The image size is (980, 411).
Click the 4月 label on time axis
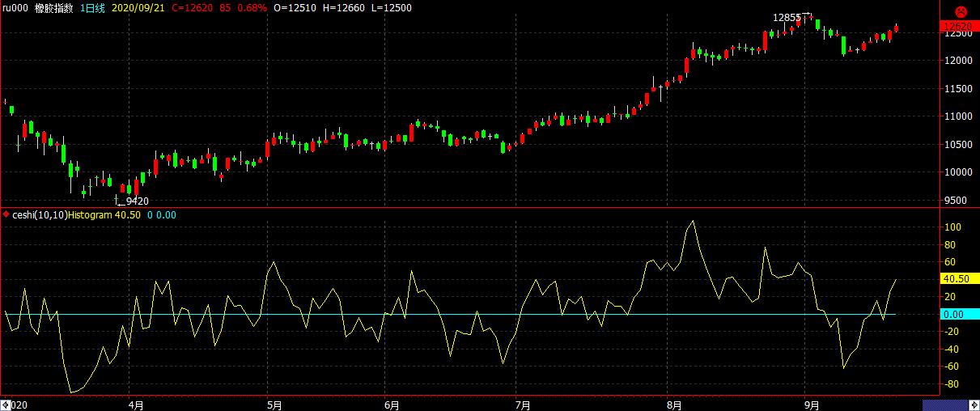136,404
